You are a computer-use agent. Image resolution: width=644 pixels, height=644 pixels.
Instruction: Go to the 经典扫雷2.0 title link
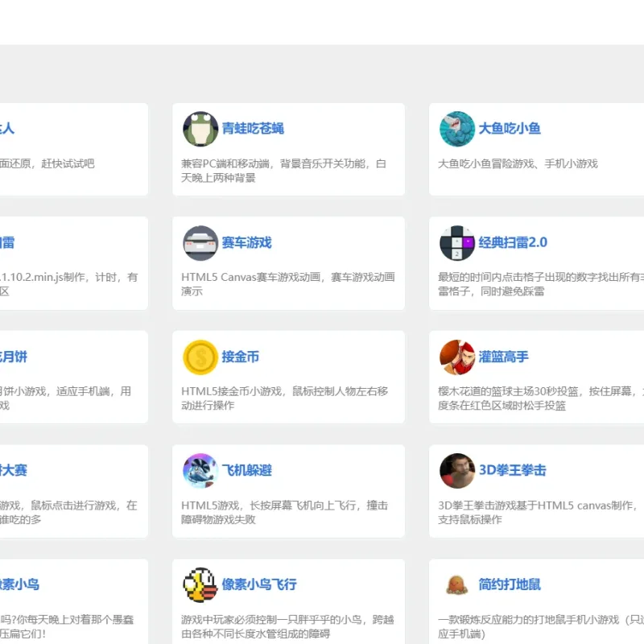[x=513, y=243]
